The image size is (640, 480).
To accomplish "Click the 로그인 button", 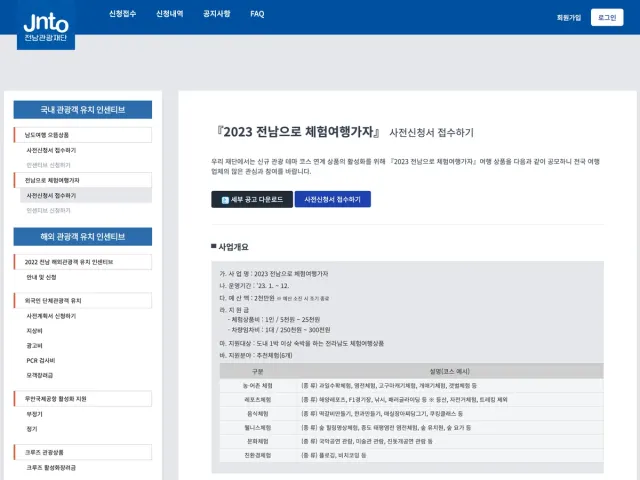I will click(607, 18).
